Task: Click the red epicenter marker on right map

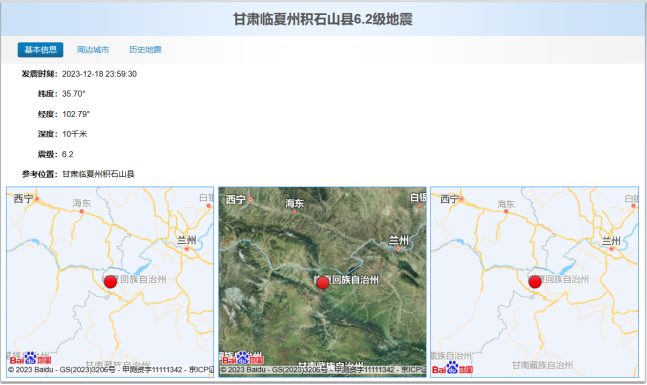Action: pyautogui.click(x=535, y=282)
